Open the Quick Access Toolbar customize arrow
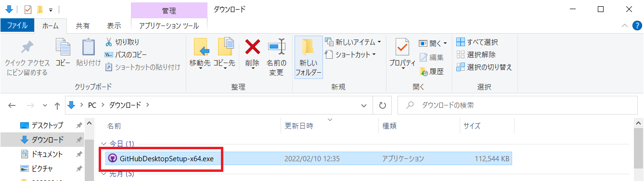 click(51, 10)
